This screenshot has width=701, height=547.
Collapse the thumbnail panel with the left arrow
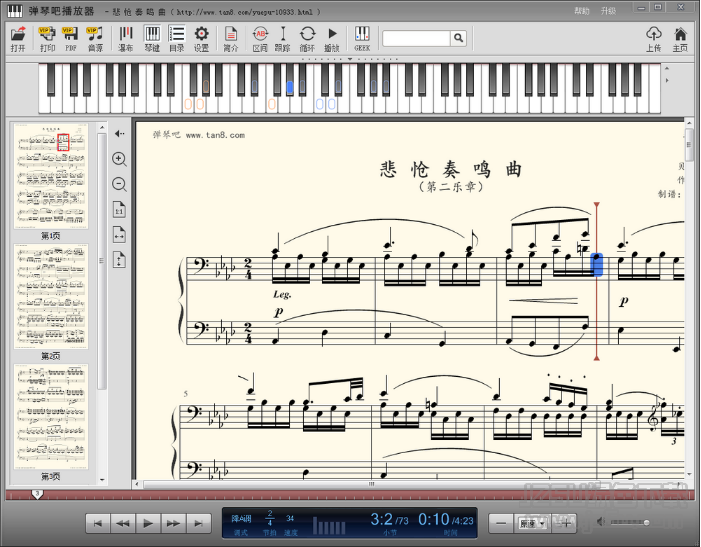pyautogui.click(x=119, y=134)
